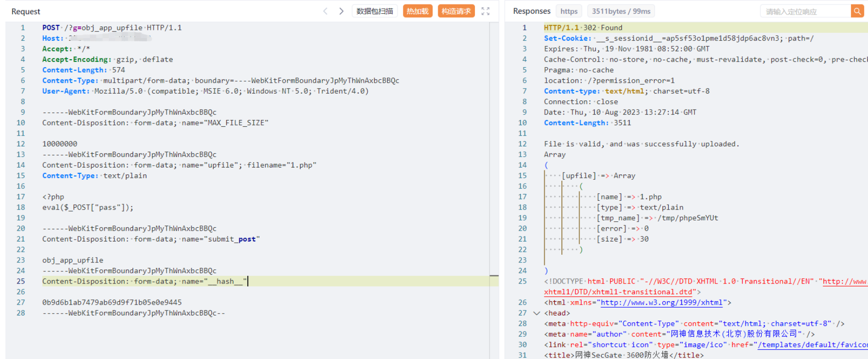The height and width of the screenshot is (359, 868).
Task: Click the [upfile] => Array response line
Action: click(598, 176)
